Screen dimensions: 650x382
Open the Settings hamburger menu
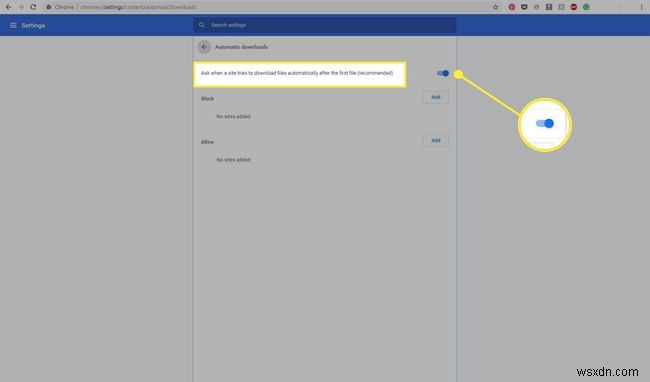13,26
